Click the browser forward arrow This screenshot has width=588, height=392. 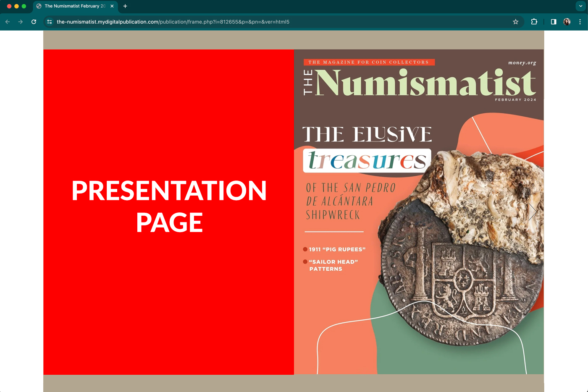(21, 22)
